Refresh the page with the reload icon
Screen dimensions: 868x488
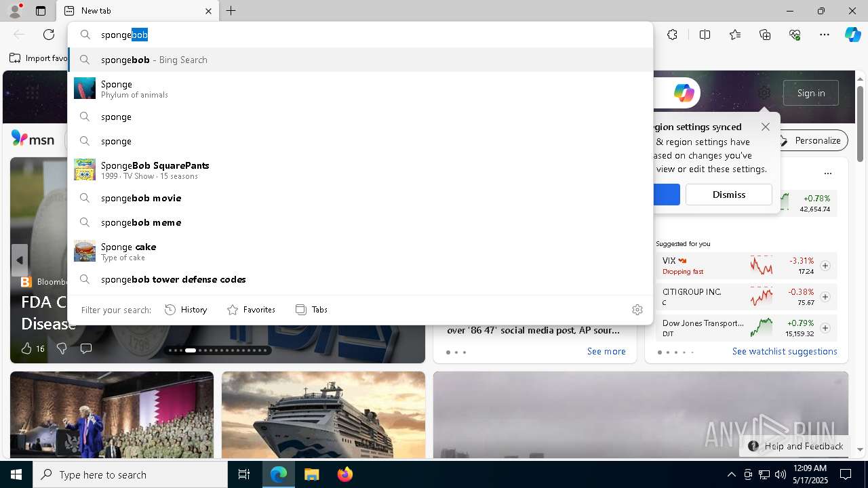tap(49, 35)
